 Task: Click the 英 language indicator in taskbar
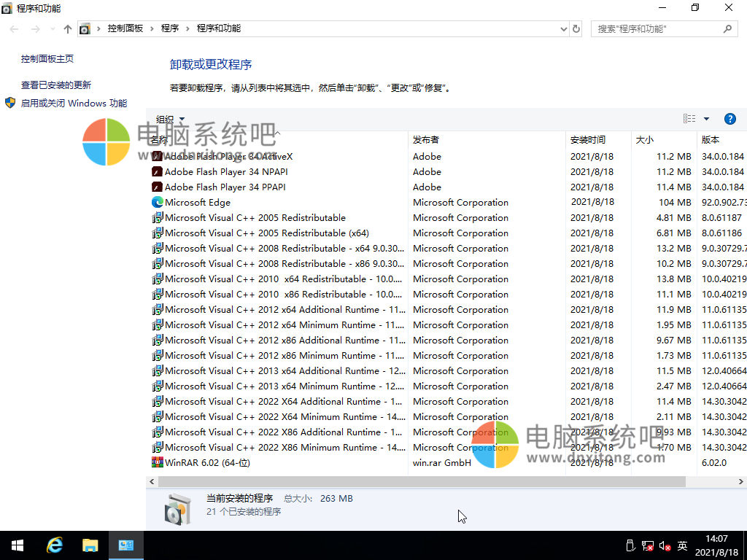[683, 545]
